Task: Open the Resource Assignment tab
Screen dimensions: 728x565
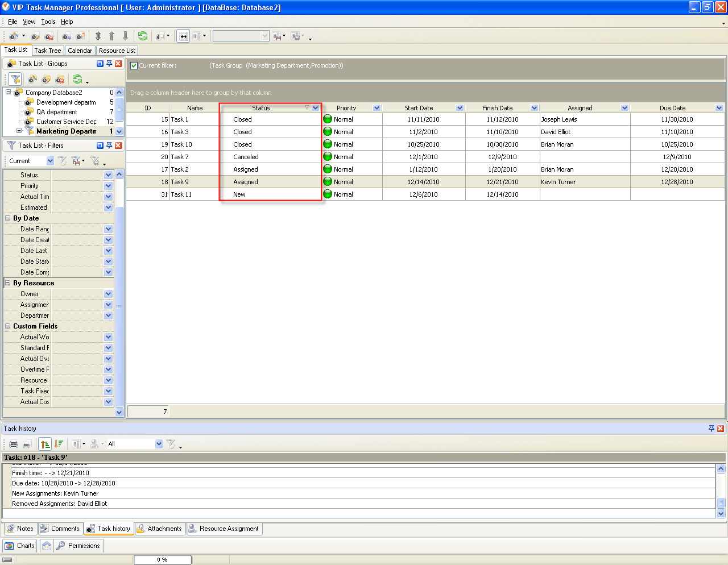Action: 224,529
